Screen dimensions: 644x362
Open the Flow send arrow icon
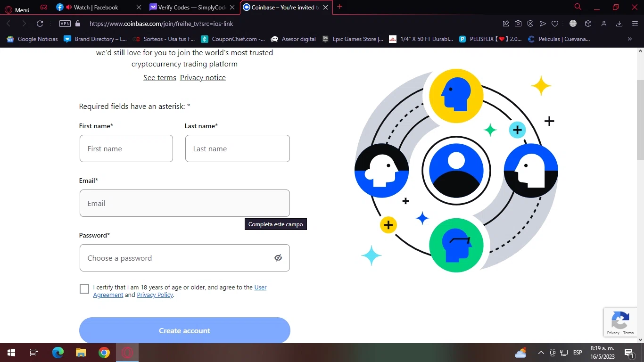coord(543,24)
